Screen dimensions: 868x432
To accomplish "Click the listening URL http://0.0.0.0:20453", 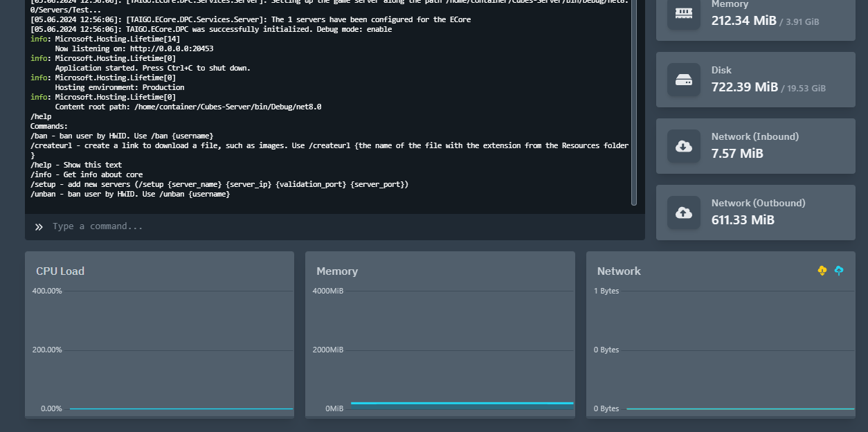I will coord(172,48).
